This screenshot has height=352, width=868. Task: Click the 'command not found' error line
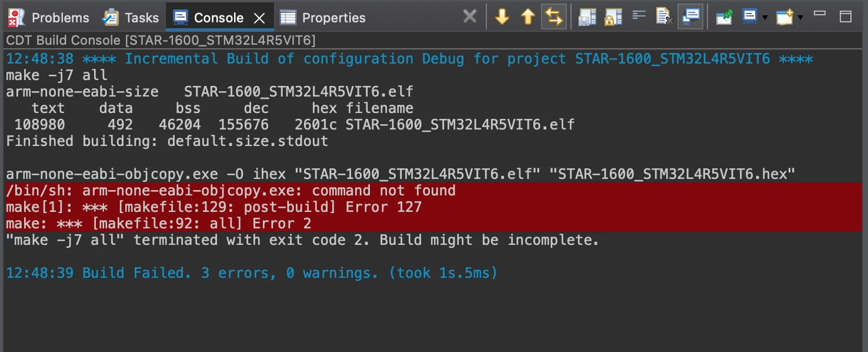(433, 191)
